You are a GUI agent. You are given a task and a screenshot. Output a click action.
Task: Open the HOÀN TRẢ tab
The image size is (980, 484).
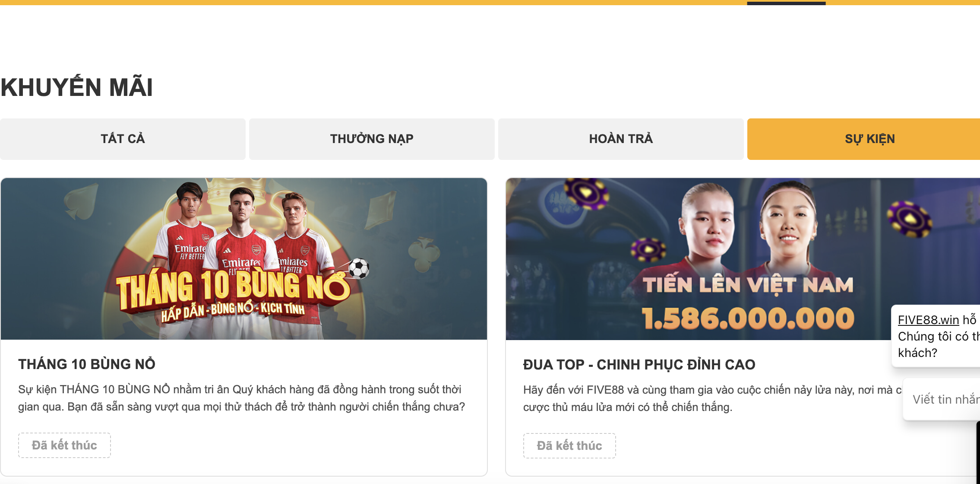point(621,139)
